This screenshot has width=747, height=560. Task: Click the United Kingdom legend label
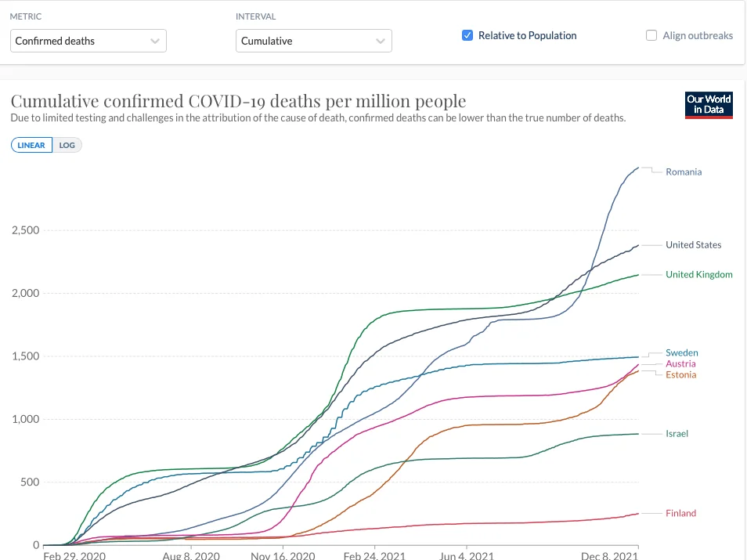(x=698, y=274)
